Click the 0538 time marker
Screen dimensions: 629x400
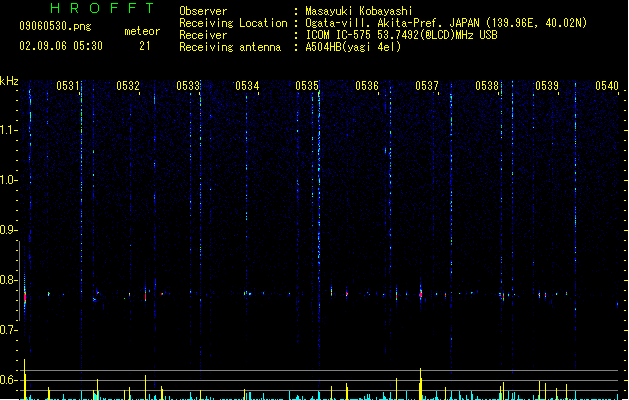click(487, 86)
